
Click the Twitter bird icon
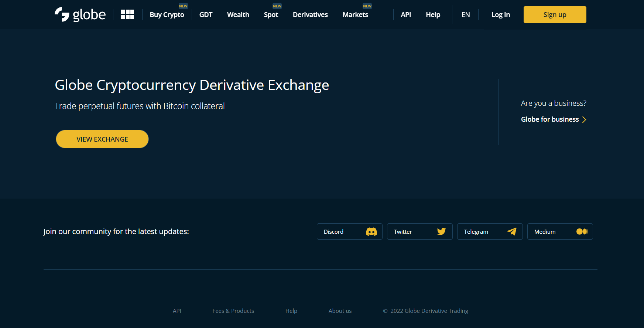point(441,231)
